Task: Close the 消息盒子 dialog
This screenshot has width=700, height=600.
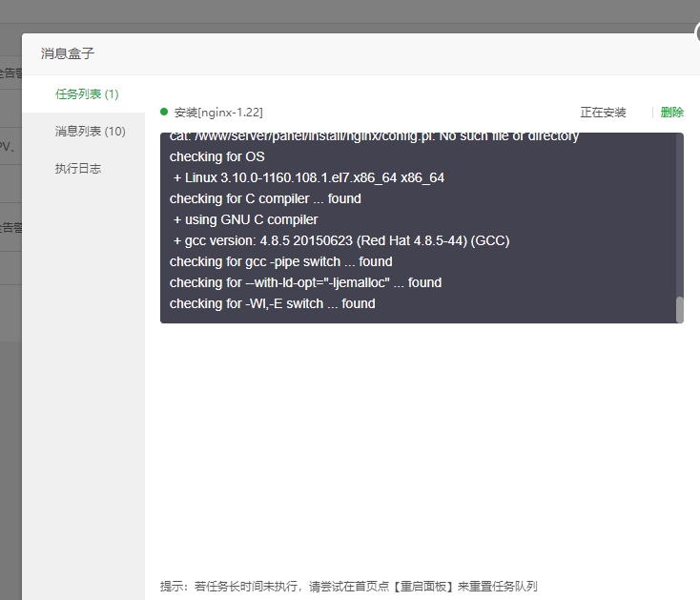Action: [697, 32]
